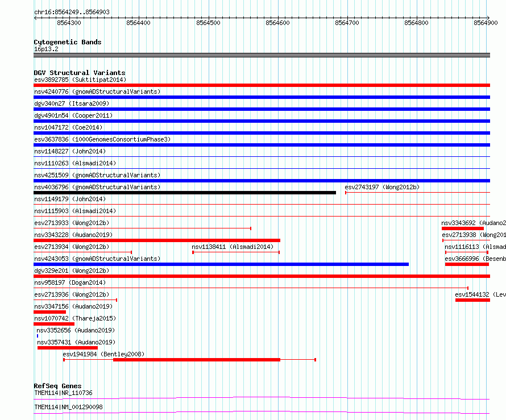Viewport: 506px width, 420px height.
Task: Select esv3637836 (1000GenomesConsortiumPhase3) label
Action: (x=102, y=139)
